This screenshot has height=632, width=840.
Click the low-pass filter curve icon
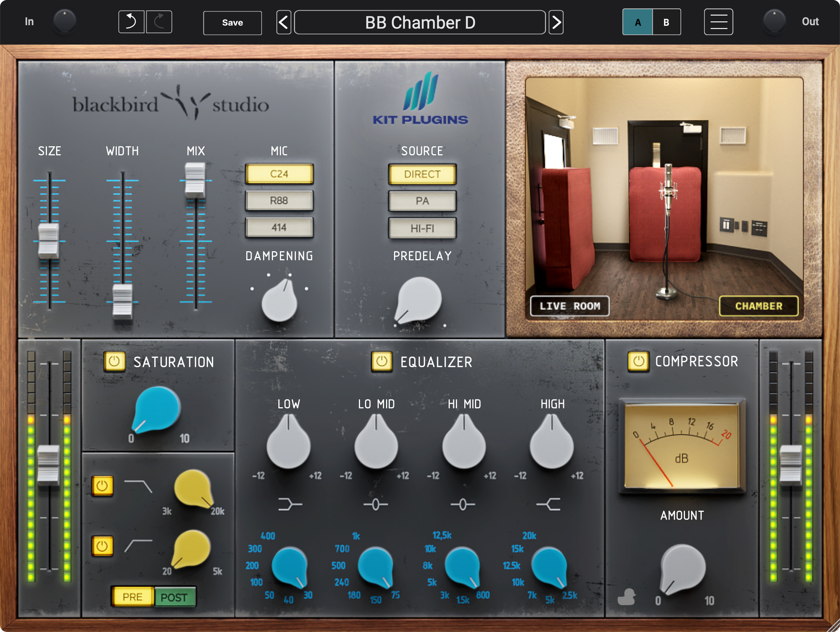[x=138, y=486]
